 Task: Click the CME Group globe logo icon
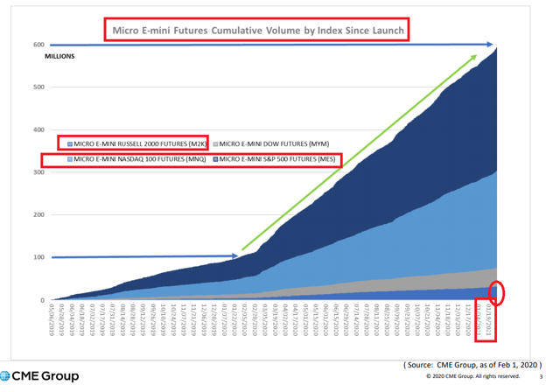[5, 376]
